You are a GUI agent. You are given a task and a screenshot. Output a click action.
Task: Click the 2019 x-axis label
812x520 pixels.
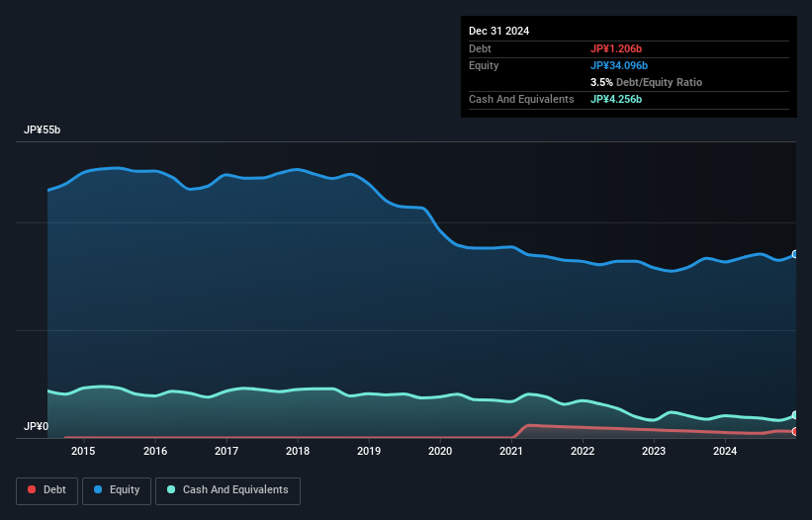(369, 451)
